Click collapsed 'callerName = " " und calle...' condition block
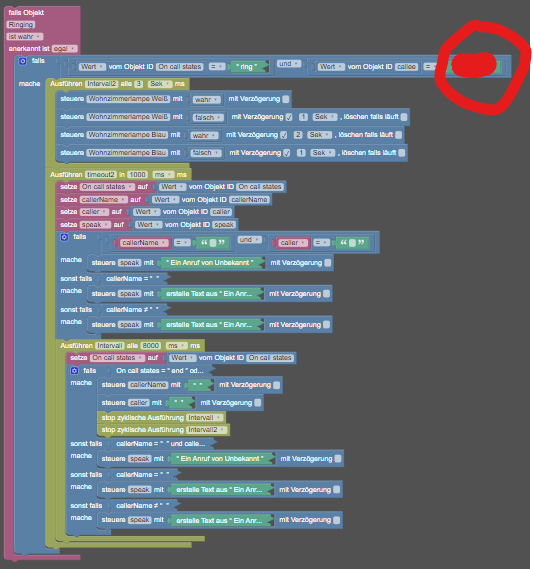533x569 pixels. point(162,444)
